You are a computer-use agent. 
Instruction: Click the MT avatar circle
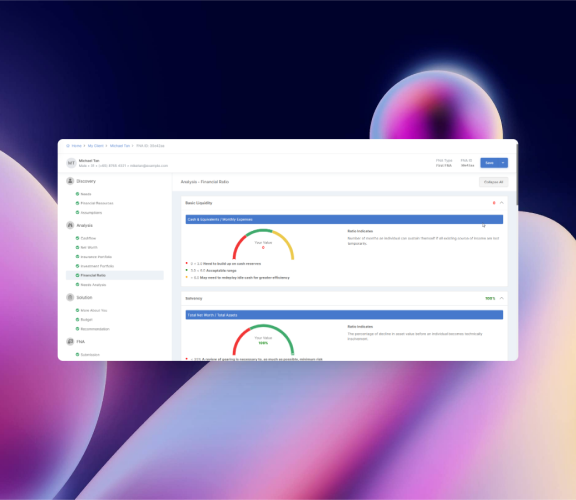[x=71, y=163]
